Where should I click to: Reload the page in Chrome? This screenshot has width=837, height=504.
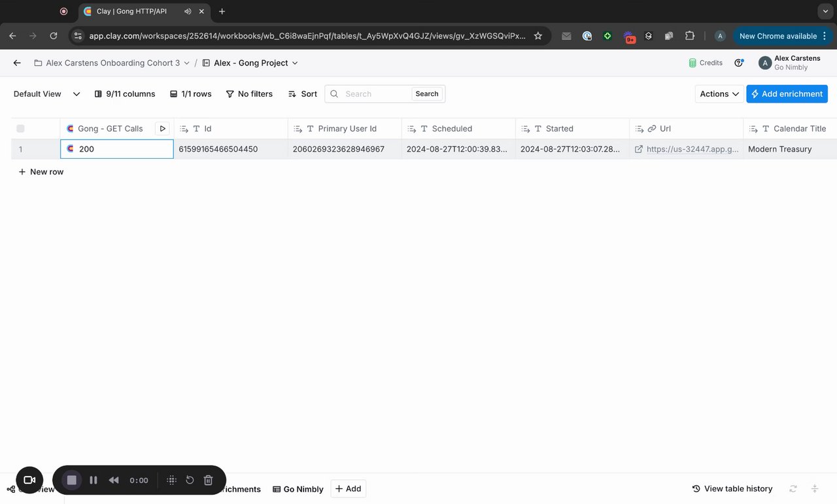54,36
